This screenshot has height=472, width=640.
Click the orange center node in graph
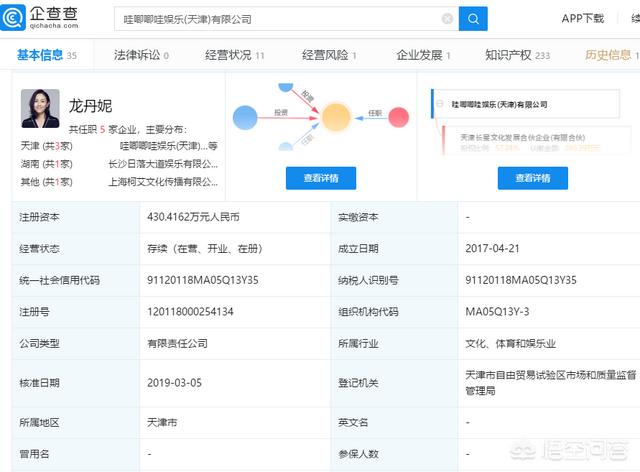(336, 118)
